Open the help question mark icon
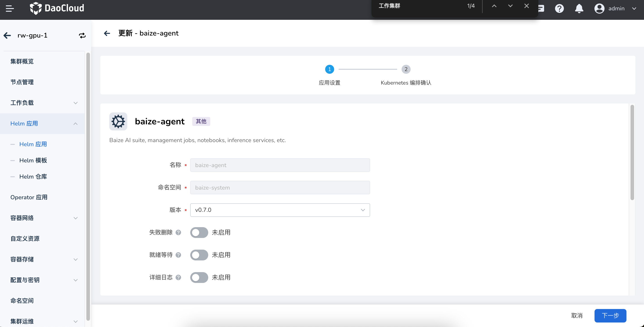This screenshot has width=644, height=327. tap(559, 8)
